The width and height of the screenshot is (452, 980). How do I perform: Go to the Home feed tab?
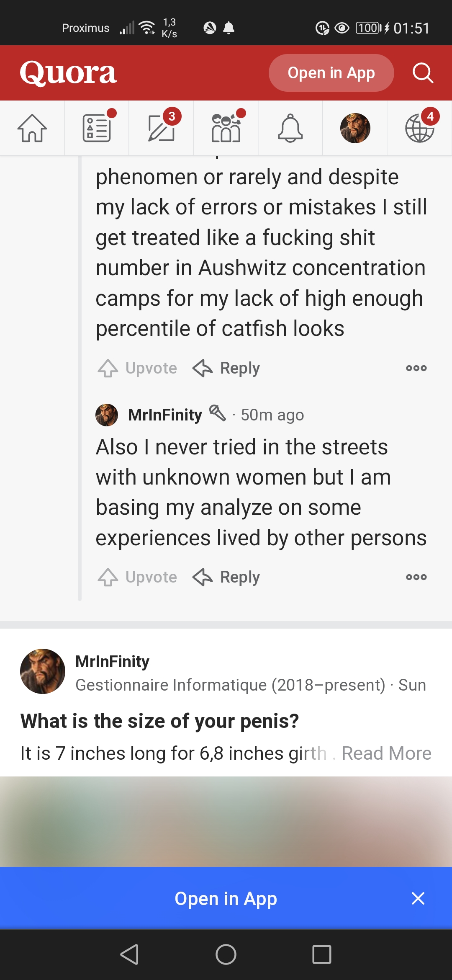[x=32, y=128]
